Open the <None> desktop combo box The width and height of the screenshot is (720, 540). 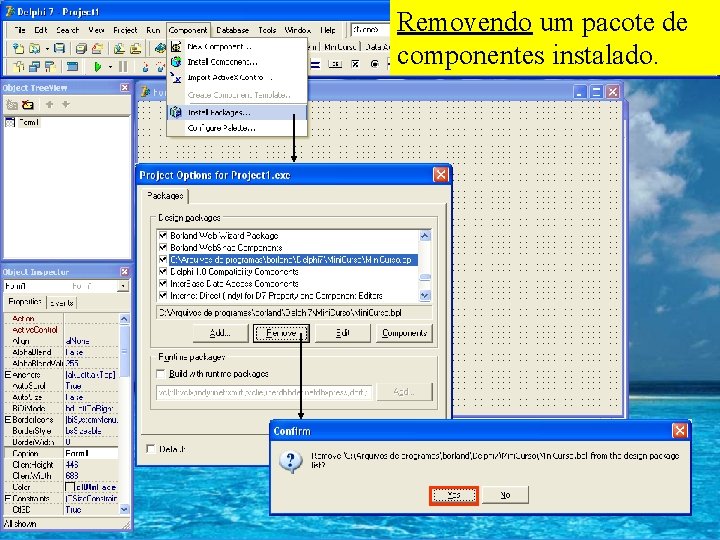pos(370,30)
